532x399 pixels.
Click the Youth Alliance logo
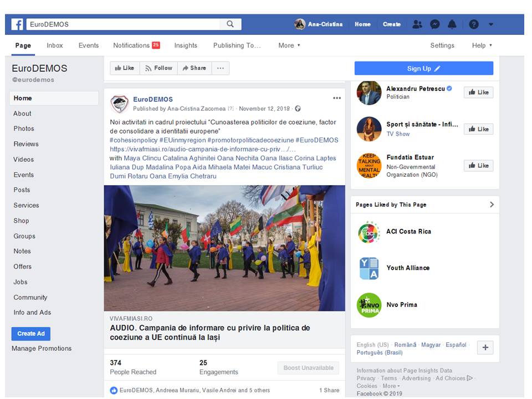[369, 268]
